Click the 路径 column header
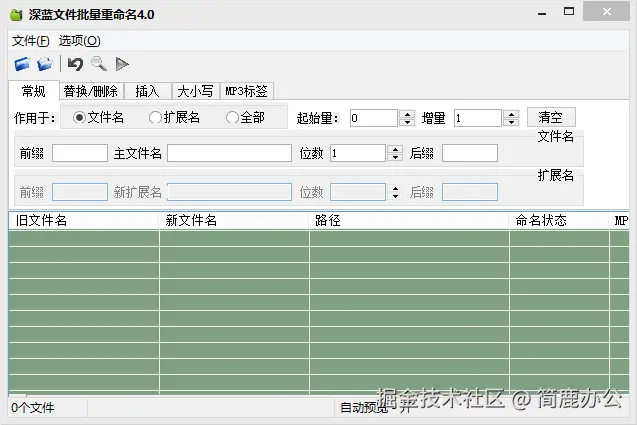Screen dimensions: 637x425 tap(409, 221)
